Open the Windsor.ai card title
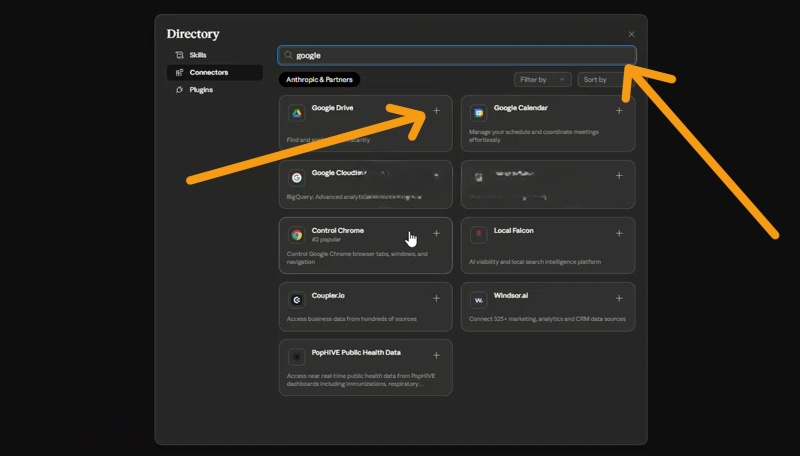 [x=511, y=295]
